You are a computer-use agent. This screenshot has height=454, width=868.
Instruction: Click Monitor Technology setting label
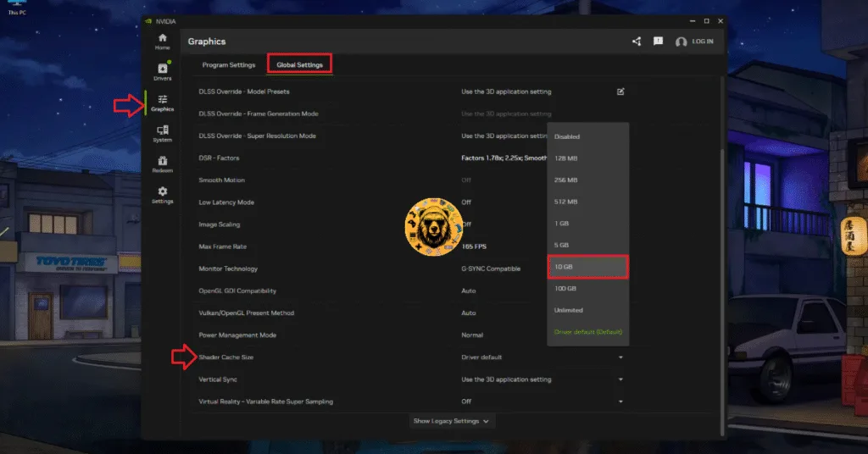point(228,269)
